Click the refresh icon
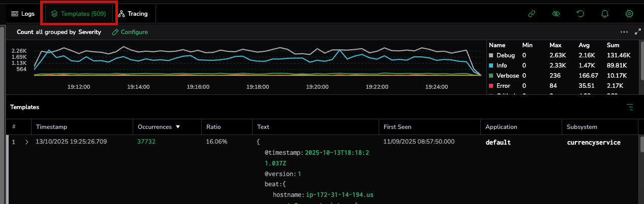The height and width of the screenshot is (204, 644). tap(580, 14)
